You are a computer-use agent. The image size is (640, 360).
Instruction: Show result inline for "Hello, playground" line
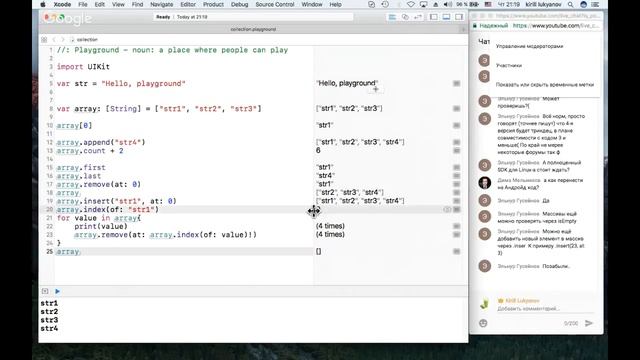[456, 83]
